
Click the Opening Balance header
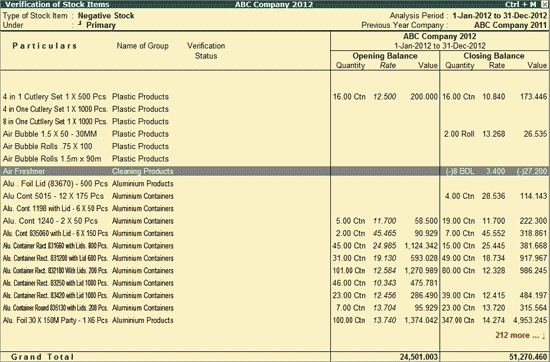click(x=385, y=56)
